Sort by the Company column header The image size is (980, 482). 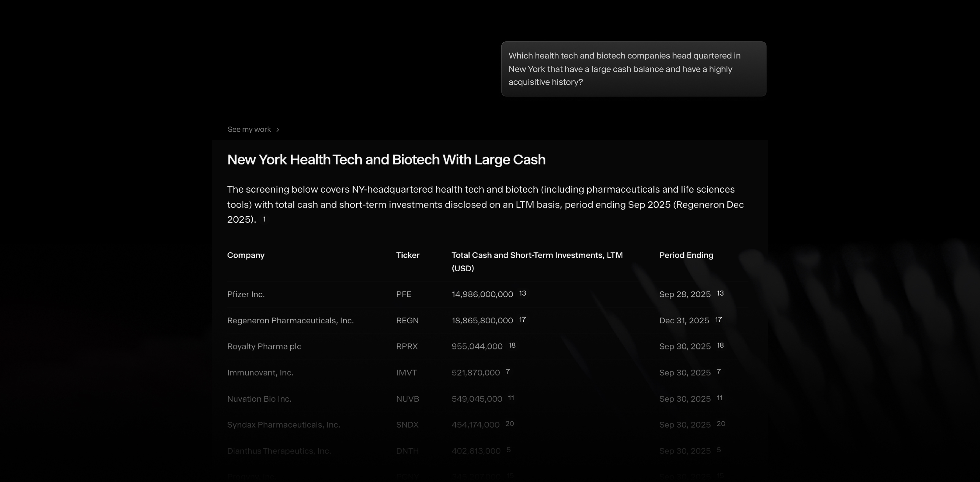245,255
